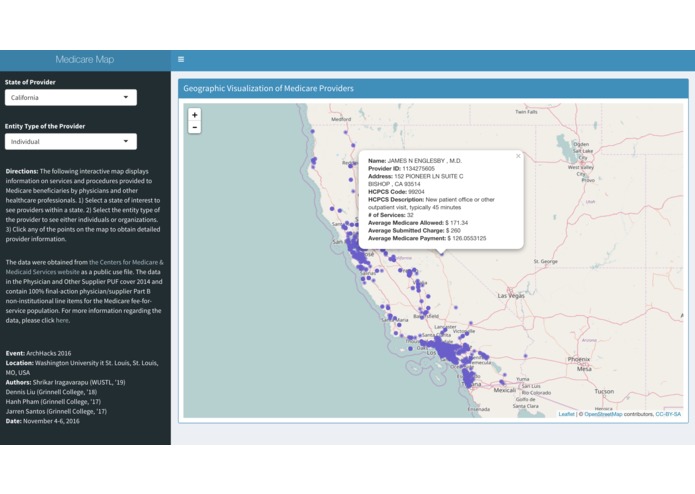
Task: Open the CC-BY-SA license link
Action: (668, 414)
